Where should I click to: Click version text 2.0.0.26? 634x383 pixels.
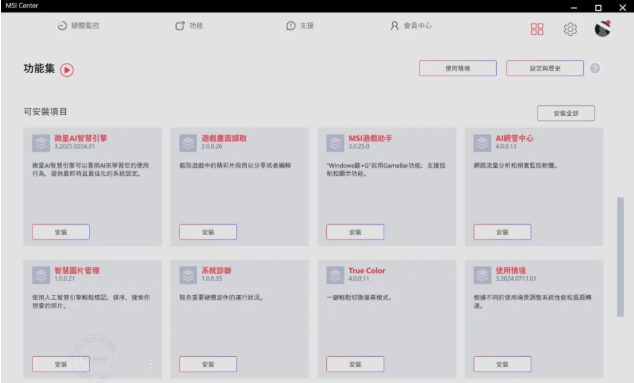[x=212, y=146]
